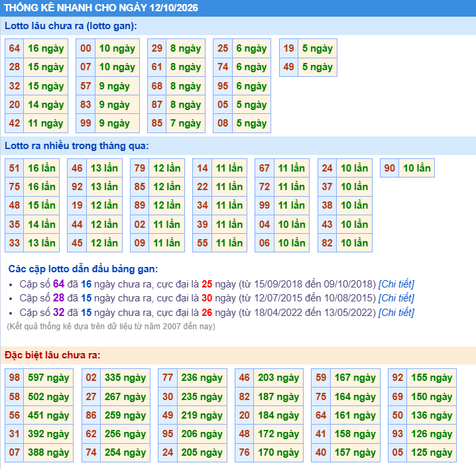The height and width of the screenshot is (469, 476).
Task: Click Lotto lâu chưa ra section heading
Action: pyautogui.click(x=71, y=26)
